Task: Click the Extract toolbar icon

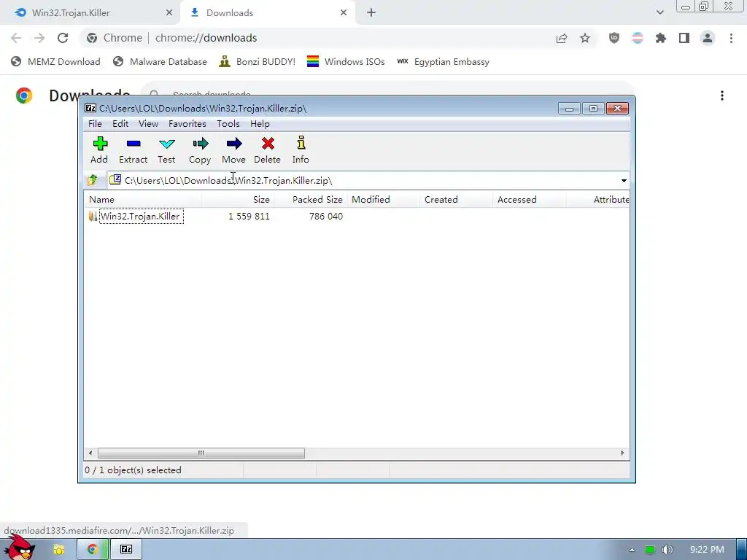Action: click(133, 149)
